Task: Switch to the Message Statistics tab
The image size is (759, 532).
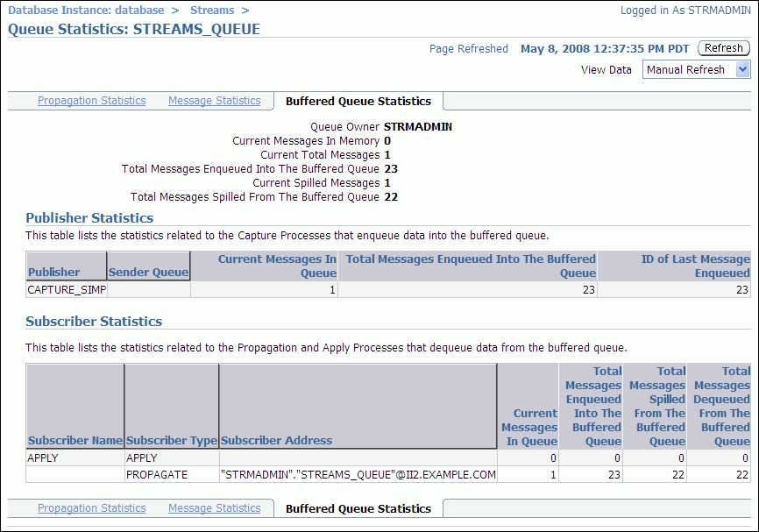Action: click(214, 100)
